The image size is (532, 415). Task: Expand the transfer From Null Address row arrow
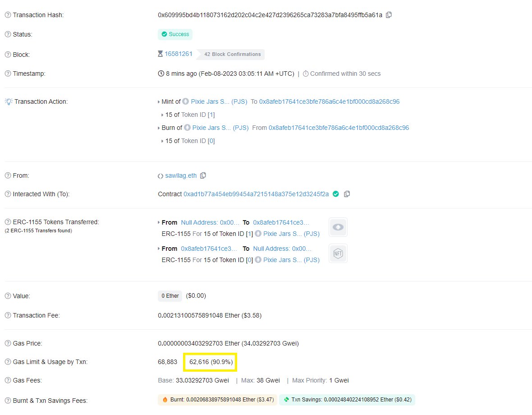(x=159, y=222)
